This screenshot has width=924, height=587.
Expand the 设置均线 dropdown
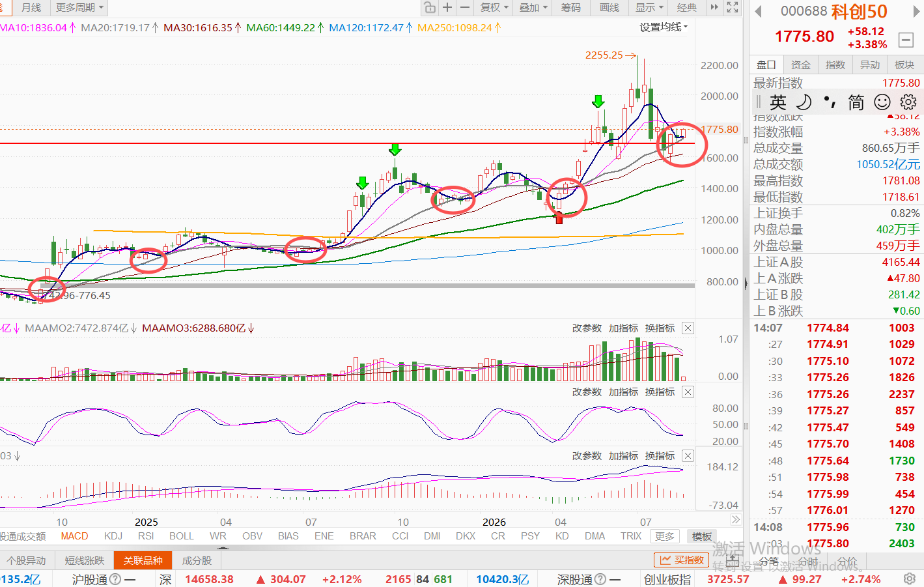tap(664, 27)
